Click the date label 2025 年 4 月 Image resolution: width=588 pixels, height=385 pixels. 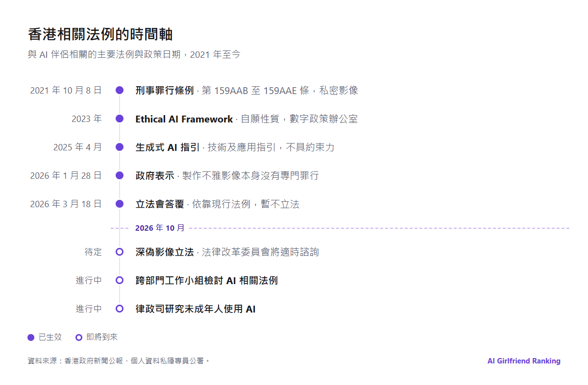(x=77, y=147)
